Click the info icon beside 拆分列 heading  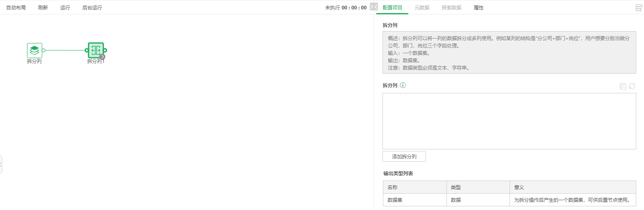click(403, 85)
